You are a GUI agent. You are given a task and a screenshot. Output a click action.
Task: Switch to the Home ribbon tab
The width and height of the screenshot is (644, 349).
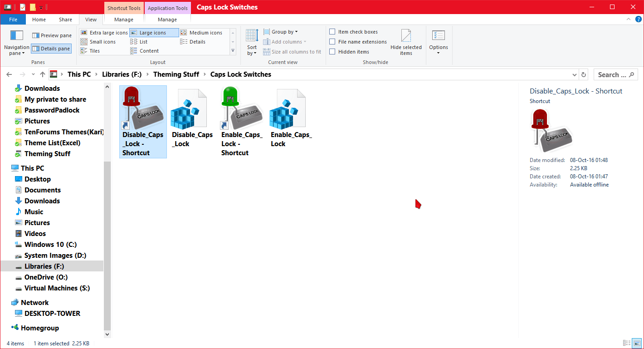(39, 19)
